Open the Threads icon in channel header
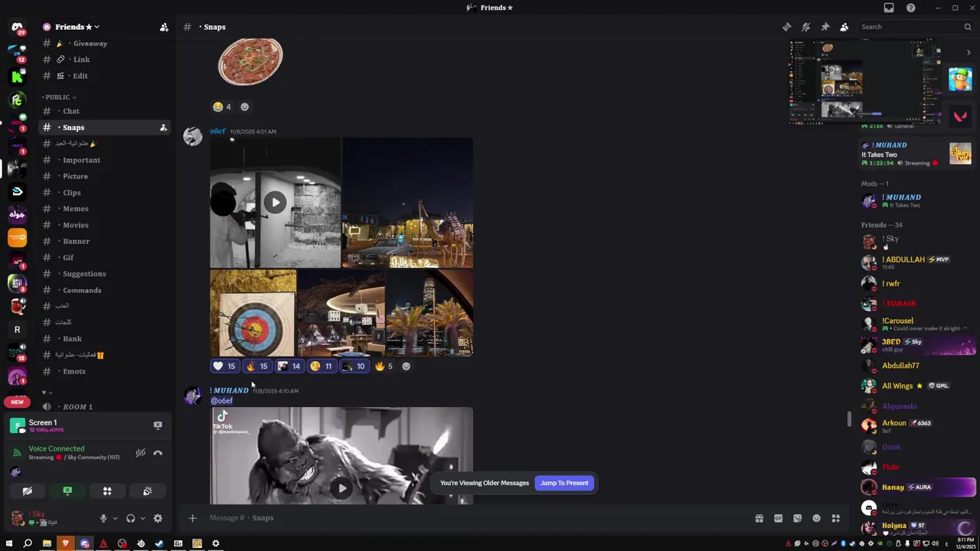 pos(786,27)
